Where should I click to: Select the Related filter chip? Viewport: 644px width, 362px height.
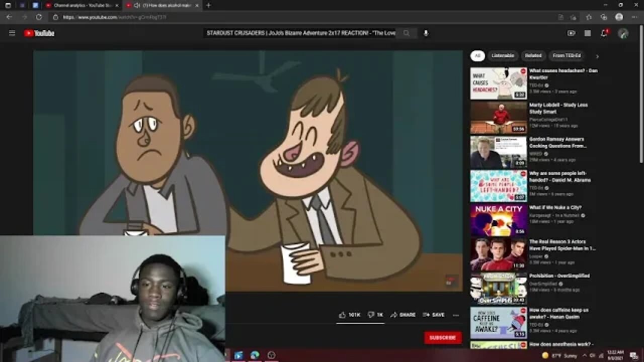tap(533, 56)
